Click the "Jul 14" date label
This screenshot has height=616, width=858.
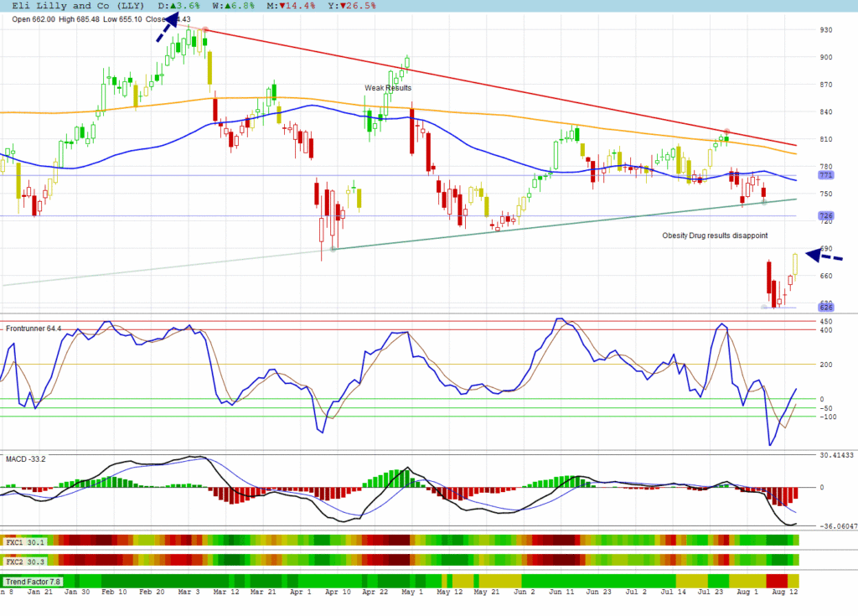(673, 592)
